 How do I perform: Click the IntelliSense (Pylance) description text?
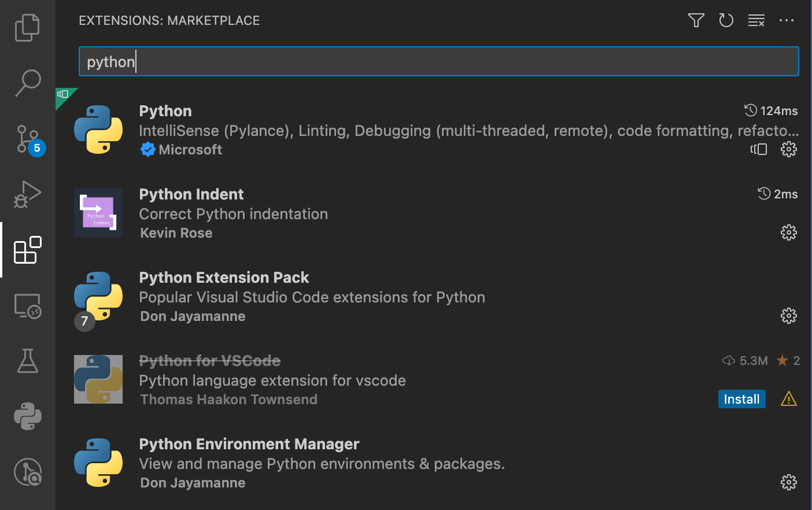(x=468, y=131)
